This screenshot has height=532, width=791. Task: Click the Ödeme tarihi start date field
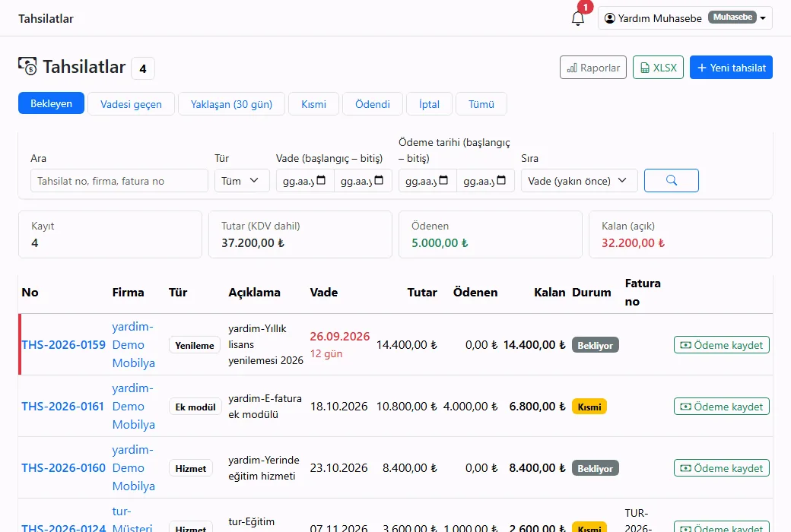coord(427,181)
